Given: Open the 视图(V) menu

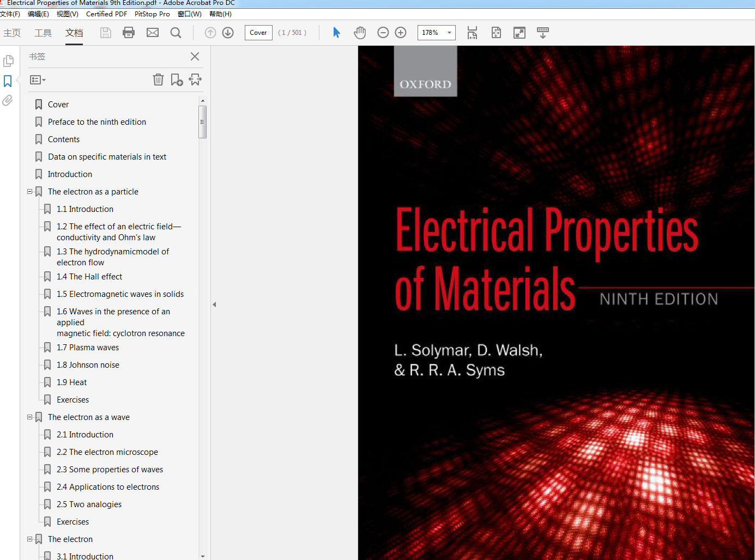Looking at the screenshot, I should (68, 14).
